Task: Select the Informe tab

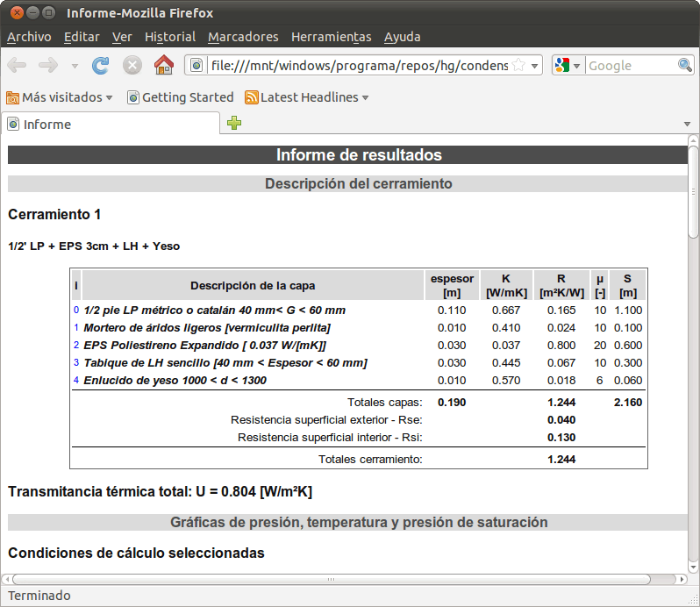Action: pyautogui.click(x=111, y=124)
